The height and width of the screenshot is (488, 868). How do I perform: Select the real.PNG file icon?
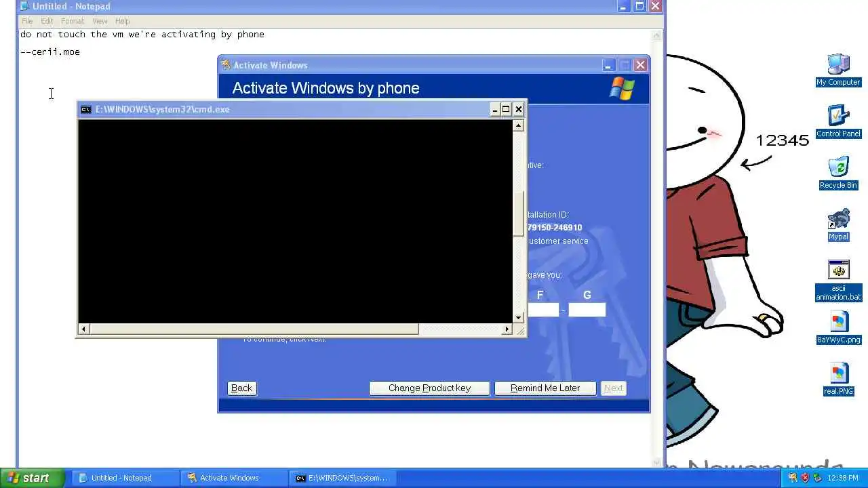[x=838, y=380]
